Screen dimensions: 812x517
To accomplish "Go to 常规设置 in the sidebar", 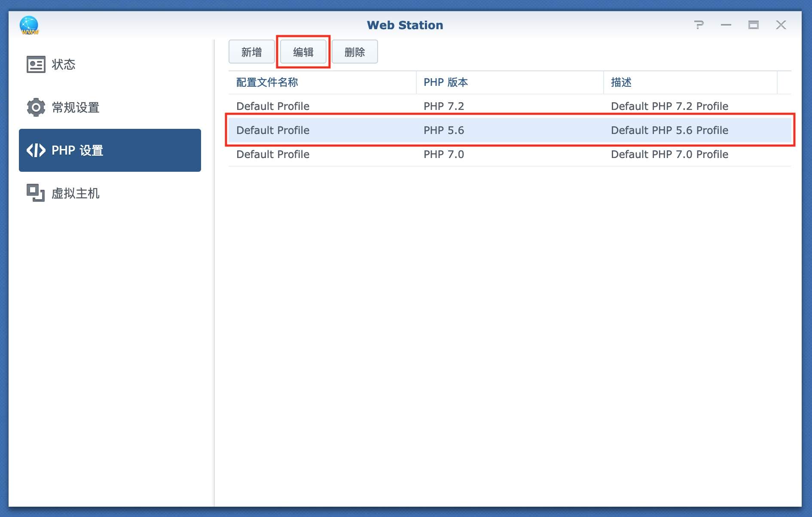I will pos(110,107).
